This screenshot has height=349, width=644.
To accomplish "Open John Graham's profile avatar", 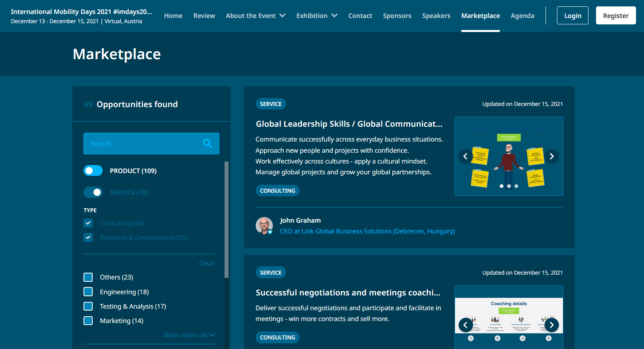I will click(264, 226).
